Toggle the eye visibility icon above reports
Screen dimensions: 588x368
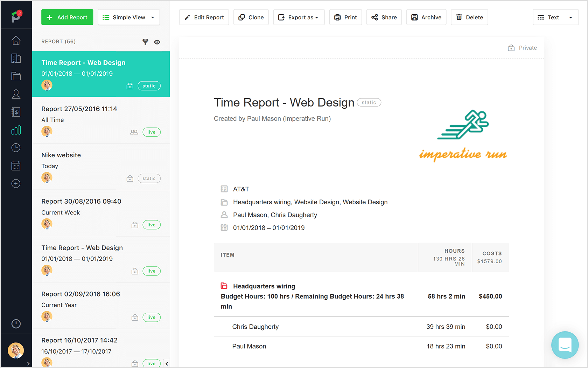click(157, 42)
